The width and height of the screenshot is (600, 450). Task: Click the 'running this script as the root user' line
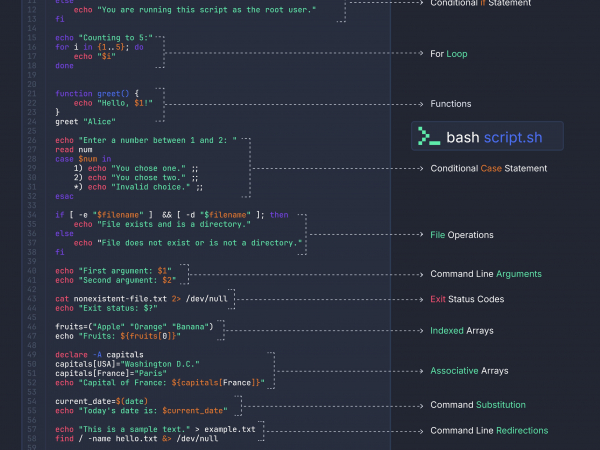tap(195, 10)
